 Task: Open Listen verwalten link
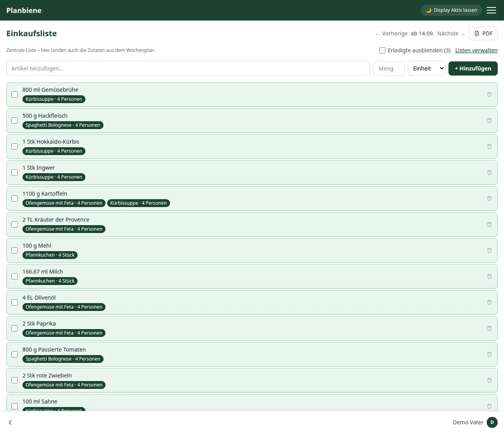click(x=476, y=50)
